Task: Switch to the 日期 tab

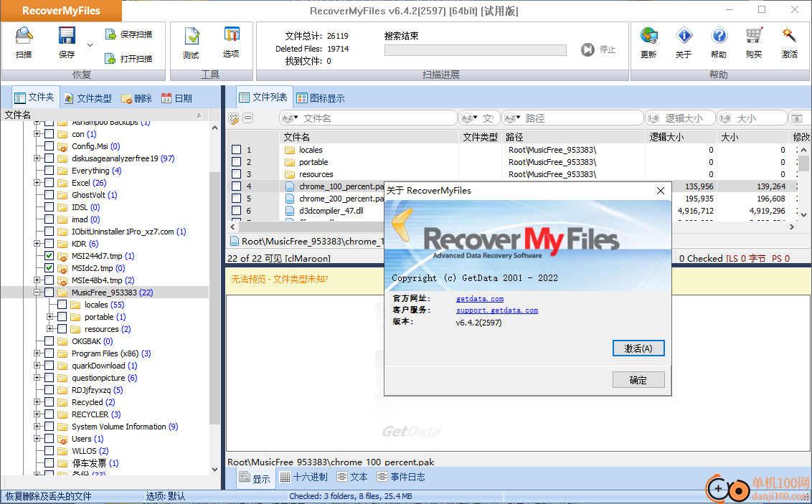Action: [x=176, y=98]
